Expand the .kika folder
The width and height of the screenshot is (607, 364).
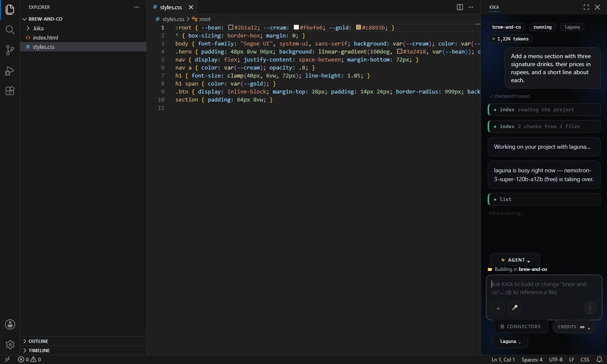click(x=83, y=28)
